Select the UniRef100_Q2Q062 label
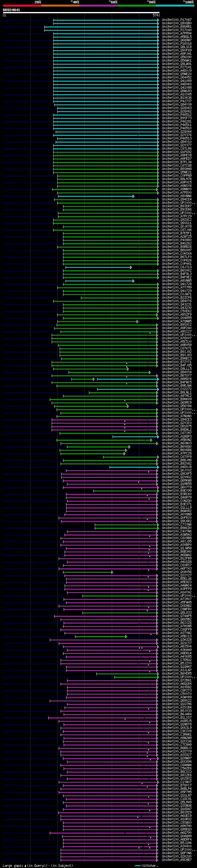The width and height of the screenshot is (197, 868). 177,111
